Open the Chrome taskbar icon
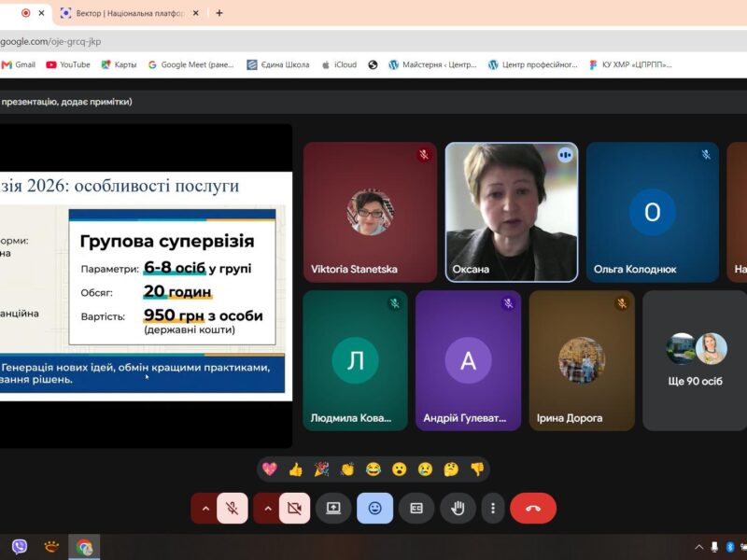Viewport: 747px width, 560px height. (84, 547)
